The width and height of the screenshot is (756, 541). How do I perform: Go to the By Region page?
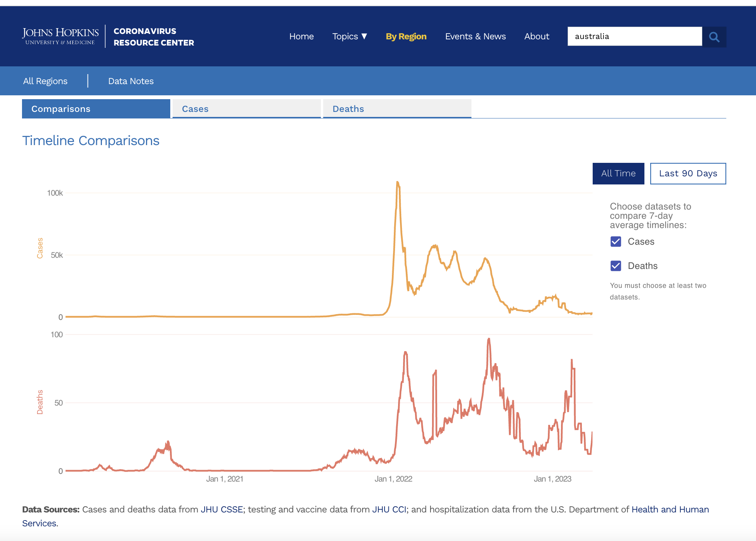click(406, 36)
